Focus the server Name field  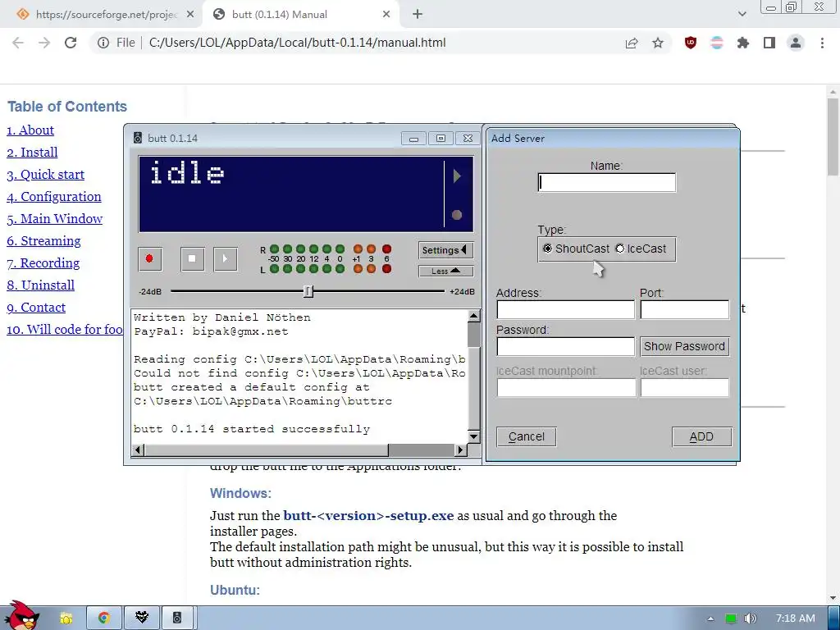pyautogui.click(x=607, y=183)
